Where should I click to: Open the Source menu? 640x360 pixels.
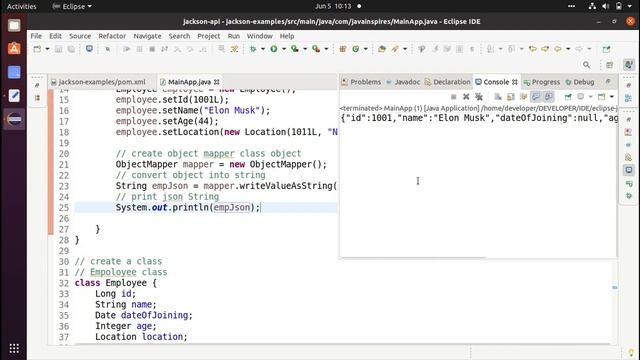tap(80, 36)
